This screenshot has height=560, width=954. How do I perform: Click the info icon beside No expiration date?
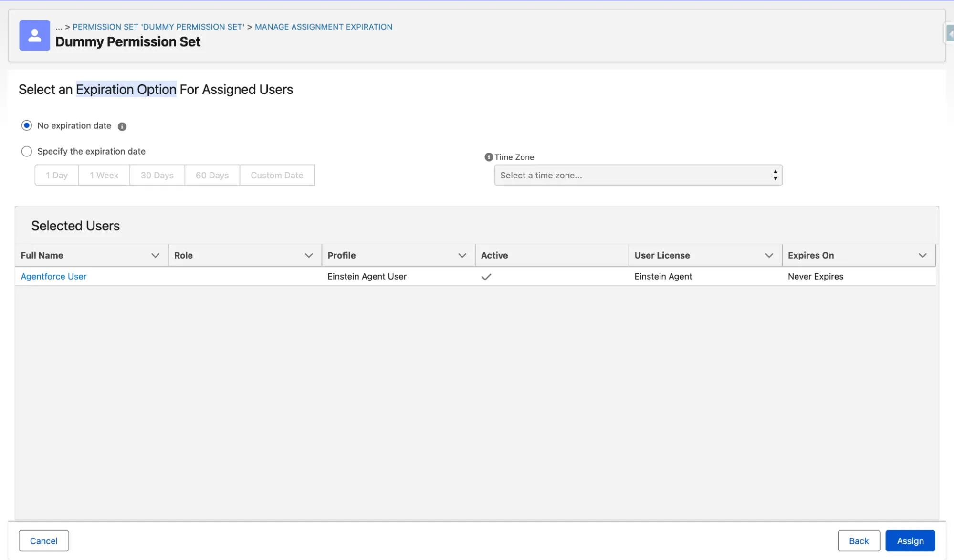coord(122,126)
